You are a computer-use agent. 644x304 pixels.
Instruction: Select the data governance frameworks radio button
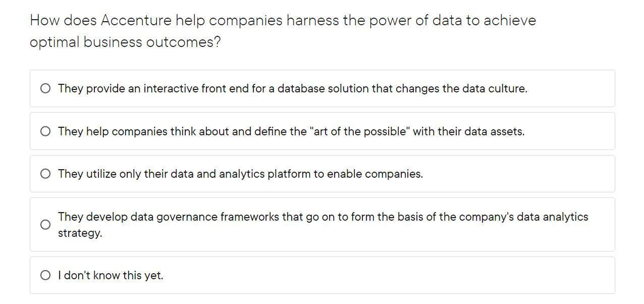[x=45, y=225]
